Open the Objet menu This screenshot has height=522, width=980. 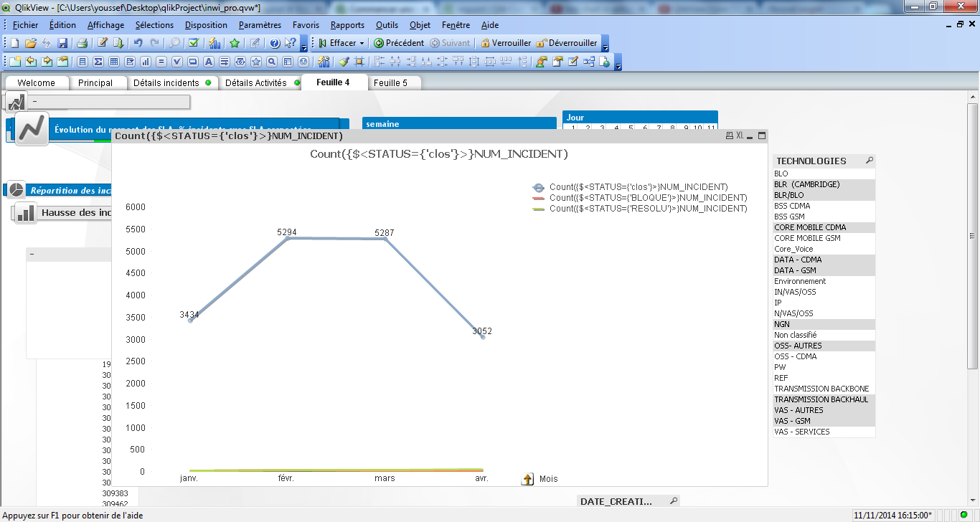click(x=420, y=25)
